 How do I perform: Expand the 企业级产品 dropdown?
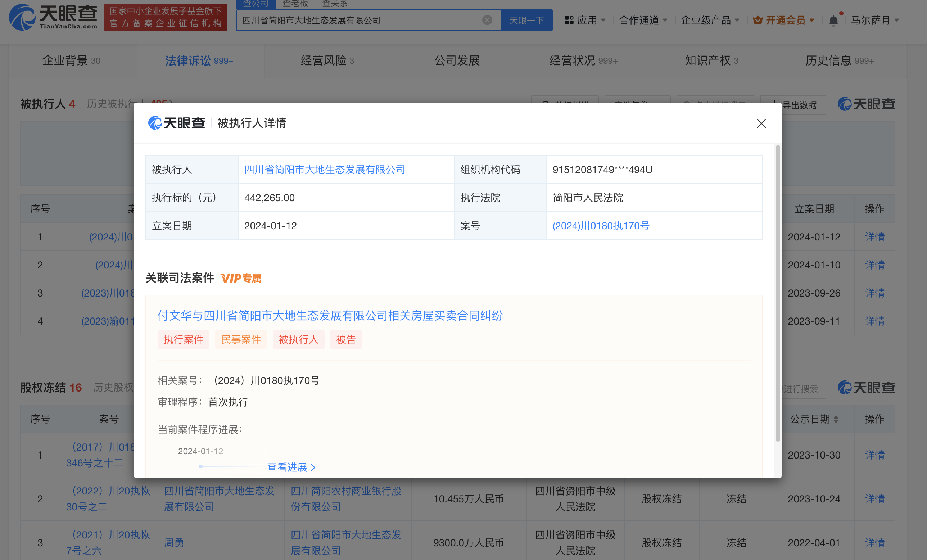(710, 20)
